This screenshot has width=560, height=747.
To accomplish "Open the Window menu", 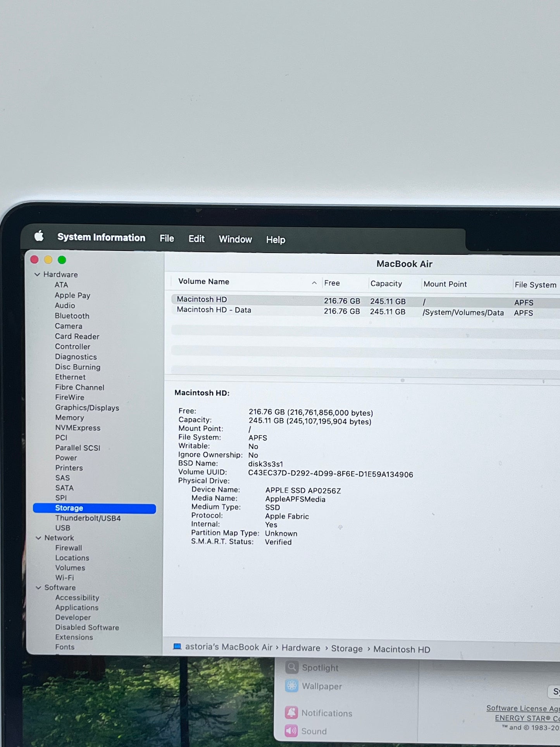I will pyautogui.click(x=235, y=239).
